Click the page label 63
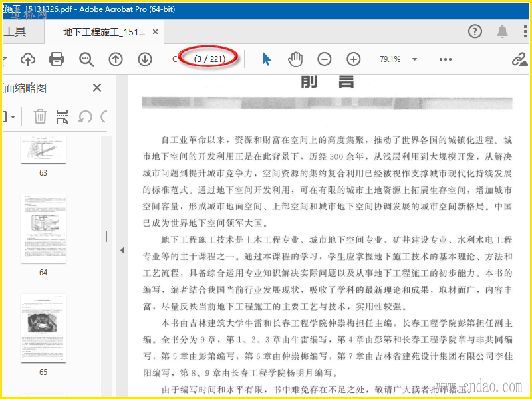The image size is (532, 399). point(43,173)
